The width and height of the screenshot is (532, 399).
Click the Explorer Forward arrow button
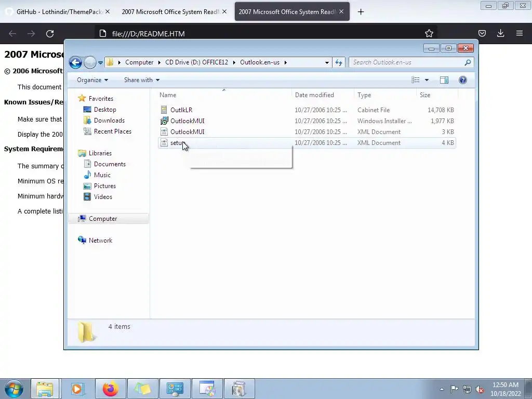(x=90, y=62)
